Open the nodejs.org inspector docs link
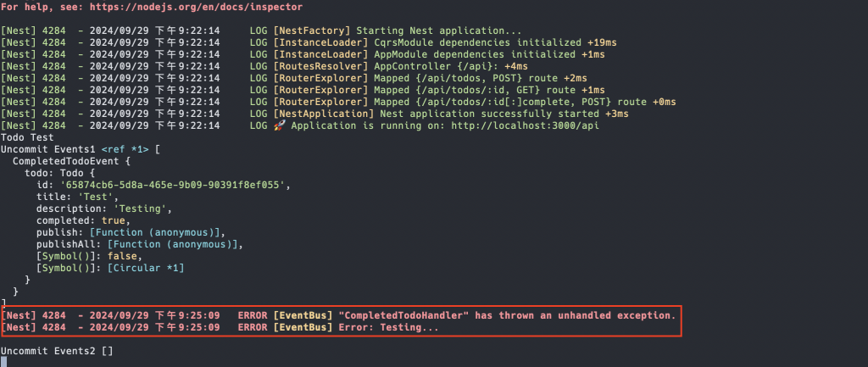 point(196,7)
